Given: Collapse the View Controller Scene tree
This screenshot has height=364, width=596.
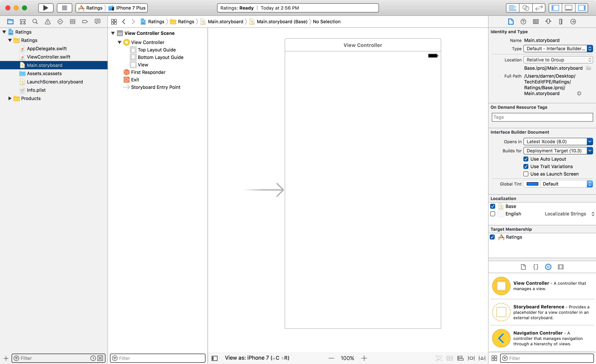Looking at the screenshot, I should tap(113, 33).
